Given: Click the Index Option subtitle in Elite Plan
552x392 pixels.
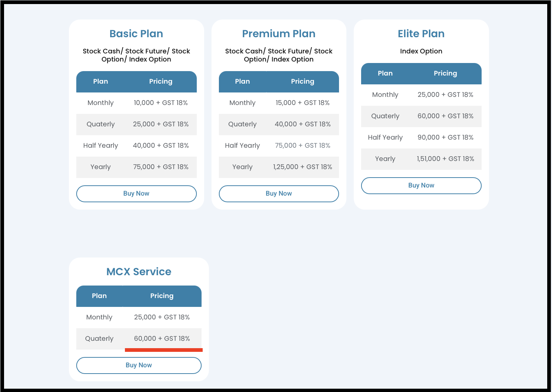Looking at the screenshot, I should tap(421, 51).
